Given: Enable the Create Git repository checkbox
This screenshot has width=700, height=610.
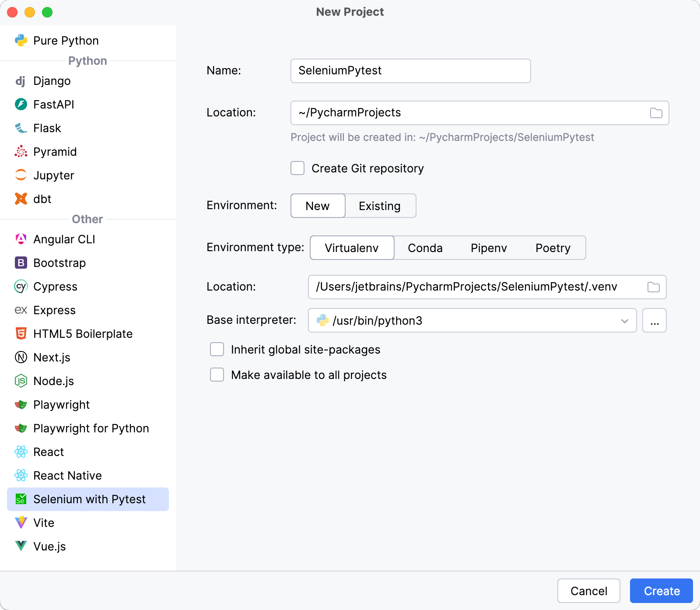Looking at the screenshot, I should (297, 168).
